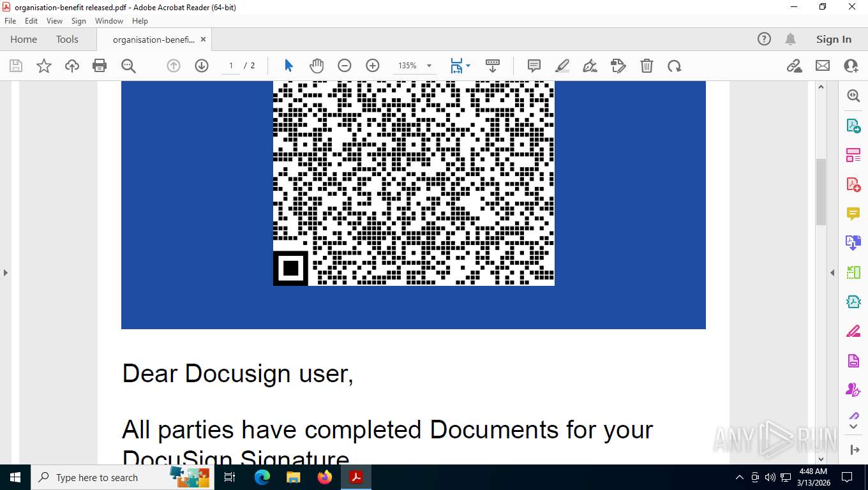
Task: Open Firefox from taskbar
Action: pyautogui.click(x=324, y=477)
